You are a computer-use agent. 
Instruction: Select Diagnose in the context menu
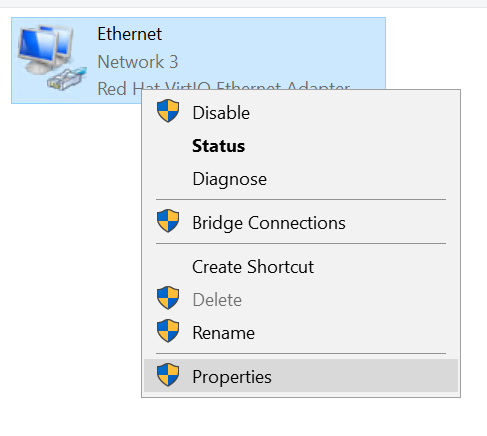pos(301,179)
